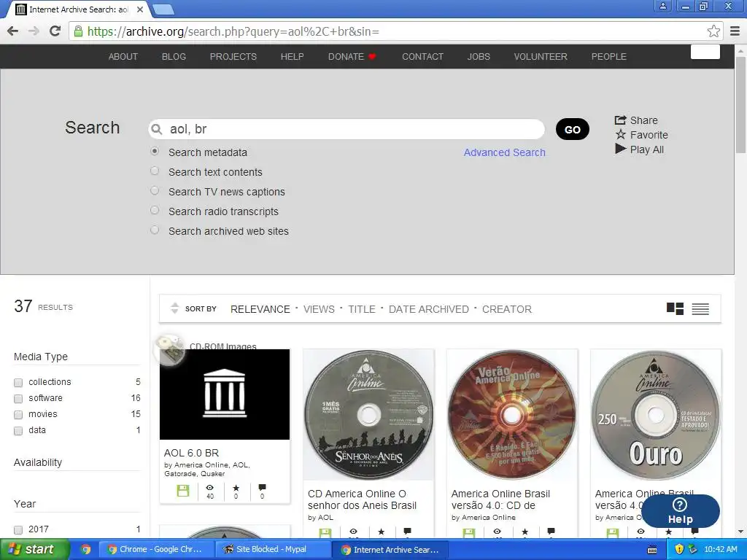The image size is (747, 560).
Task: Click reviews comment icon on AOL 6.0 BR
Action: tap(262, 488)
